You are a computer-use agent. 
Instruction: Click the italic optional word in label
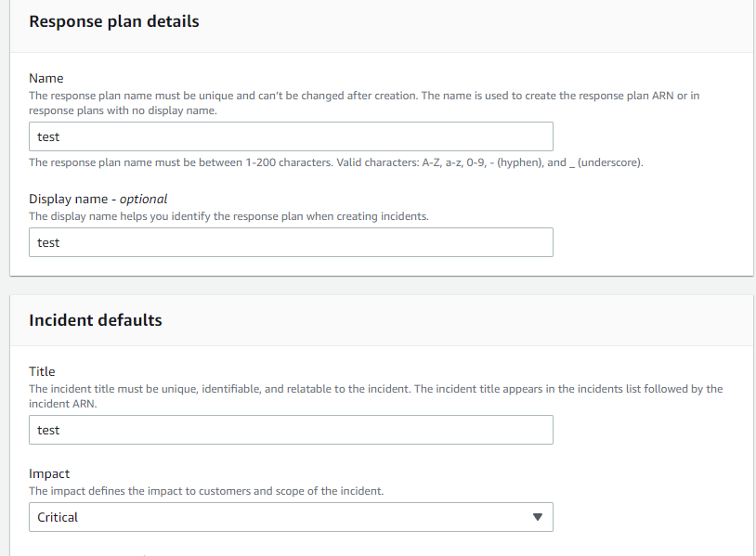(143, 199)
